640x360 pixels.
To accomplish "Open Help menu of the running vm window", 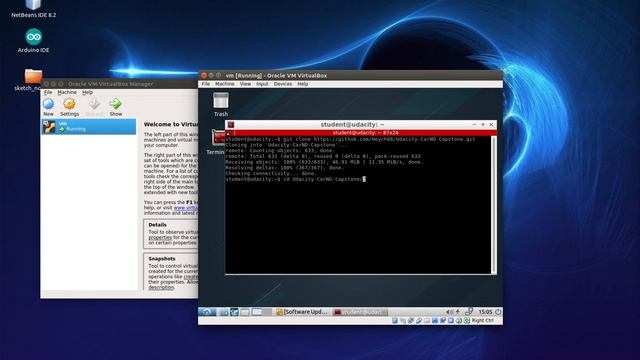I will pos(302,84).
